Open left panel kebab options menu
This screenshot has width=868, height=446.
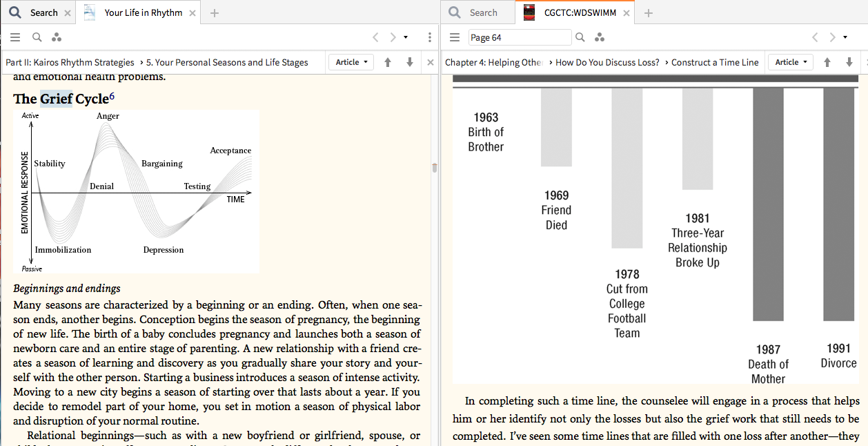pyautogui.click(x=430, y=37)
